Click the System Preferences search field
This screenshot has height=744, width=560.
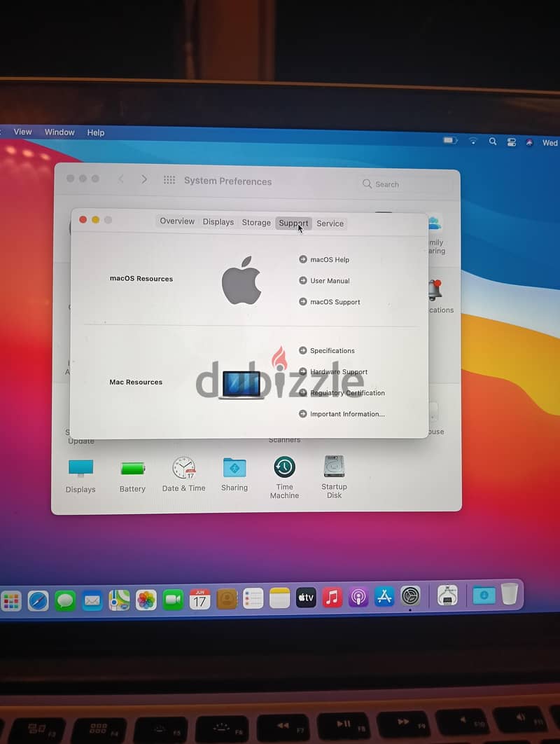point(406,184)
